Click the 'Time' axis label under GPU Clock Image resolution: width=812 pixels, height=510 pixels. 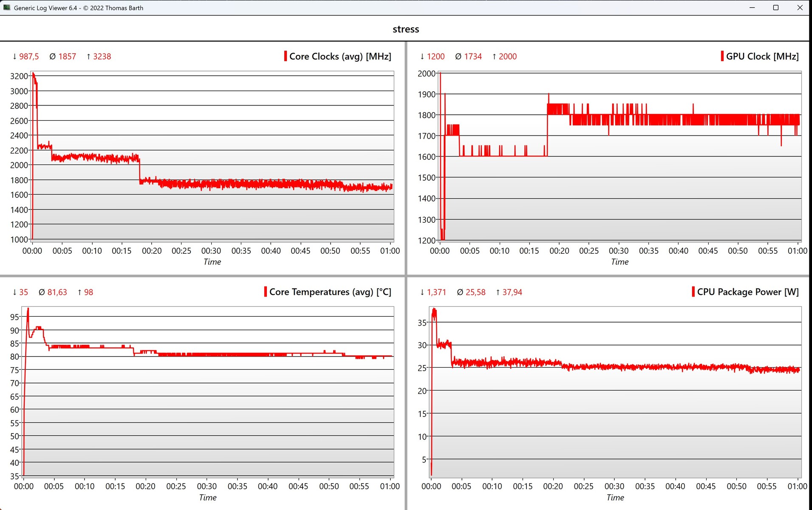(x=620, y=262)
